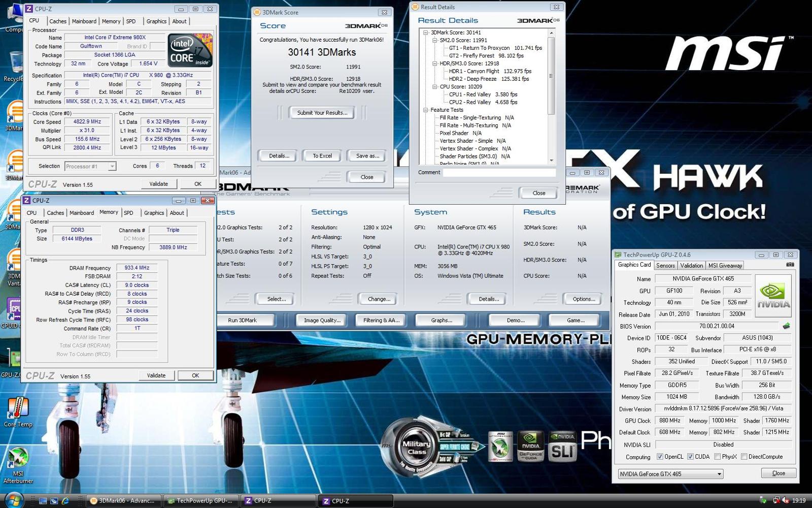
Task: Open the Windows Start orb
Action: (14, 500)
